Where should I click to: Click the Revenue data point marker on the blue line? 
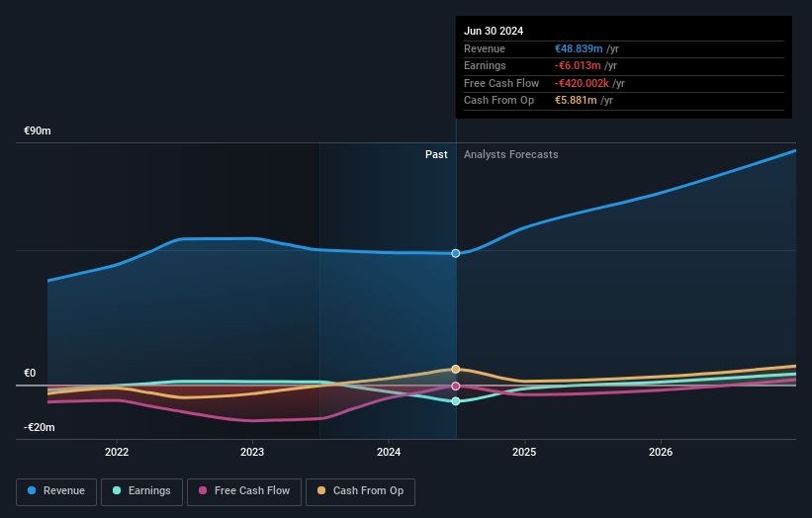tap(456, 254)
